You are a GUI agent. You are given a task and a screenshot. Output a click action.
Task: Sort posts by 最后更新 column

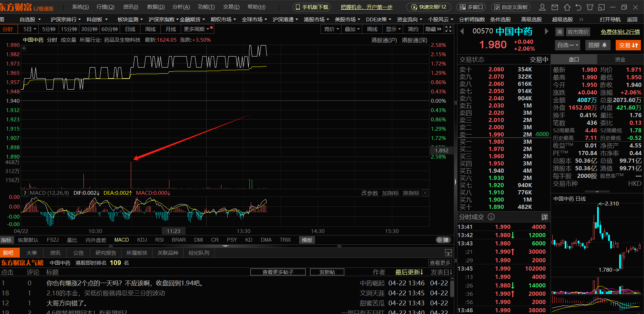coord(409,272)
